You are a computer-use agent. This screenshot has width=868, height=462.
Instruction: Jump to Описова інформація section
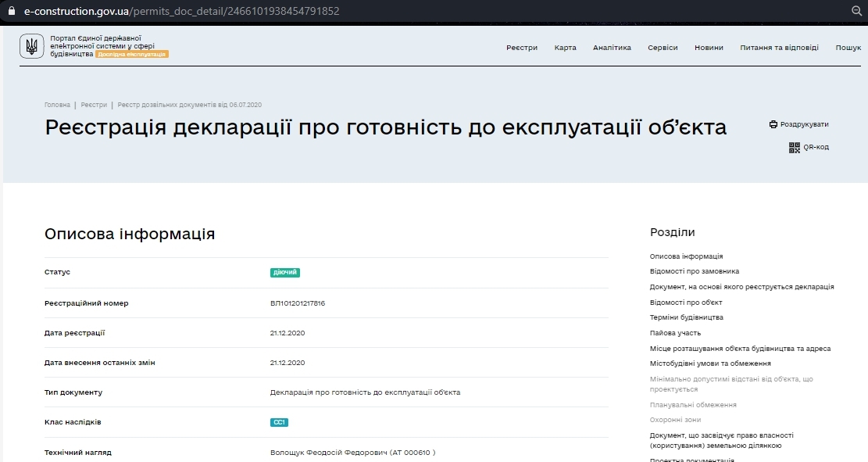687,256
